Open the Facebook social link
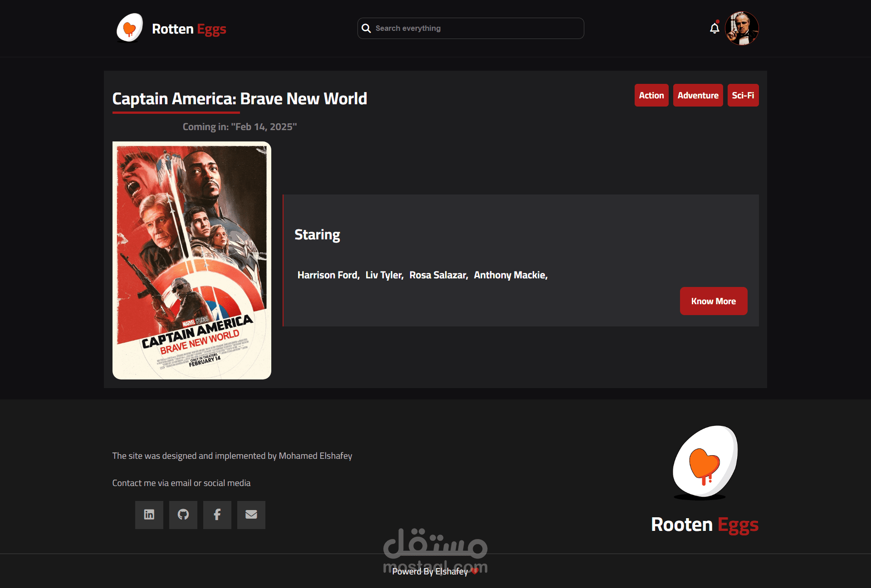 click(217, 515)
